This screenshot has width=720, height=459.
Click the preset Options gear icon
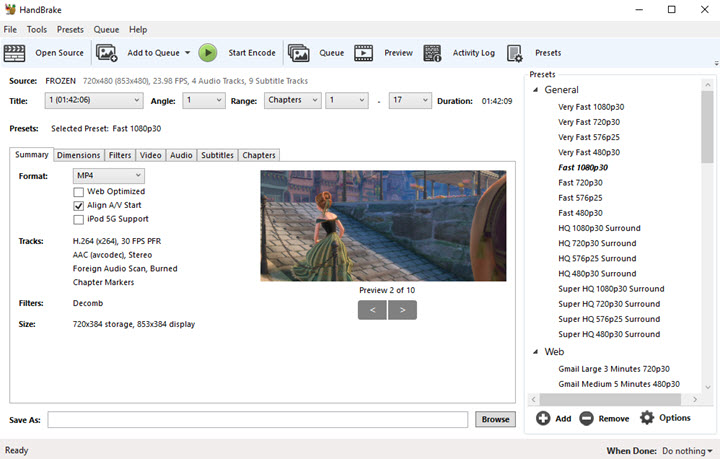(647, 418)
